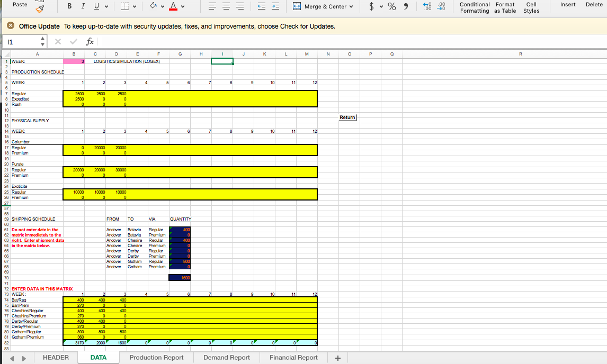Toggle italic formatting
The width and height of the screenshot is (607, 364).
coord(83,6)
